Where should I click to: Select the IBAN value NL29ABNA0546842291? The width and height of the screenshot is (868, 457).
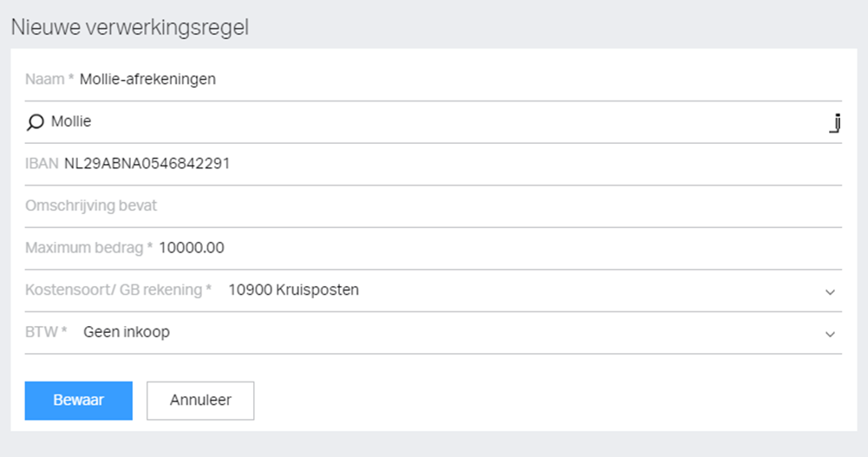[147, 164]
